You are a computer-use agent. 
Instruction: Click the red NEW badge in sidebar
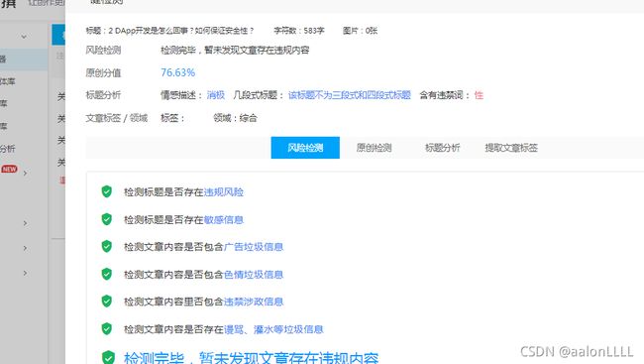click(x=9, y=169)
